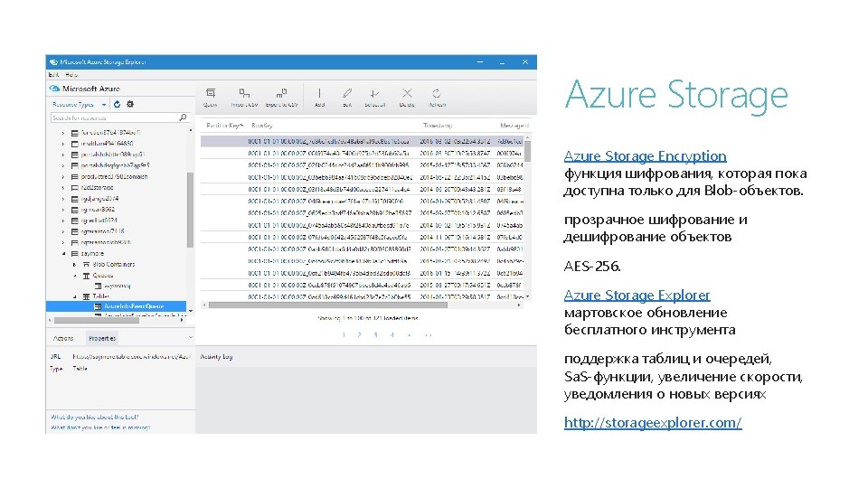The width and height of the screenshot is (868, 488).
Task: Open the http://storageexplorer.com/ link
Action: [653, 423]
